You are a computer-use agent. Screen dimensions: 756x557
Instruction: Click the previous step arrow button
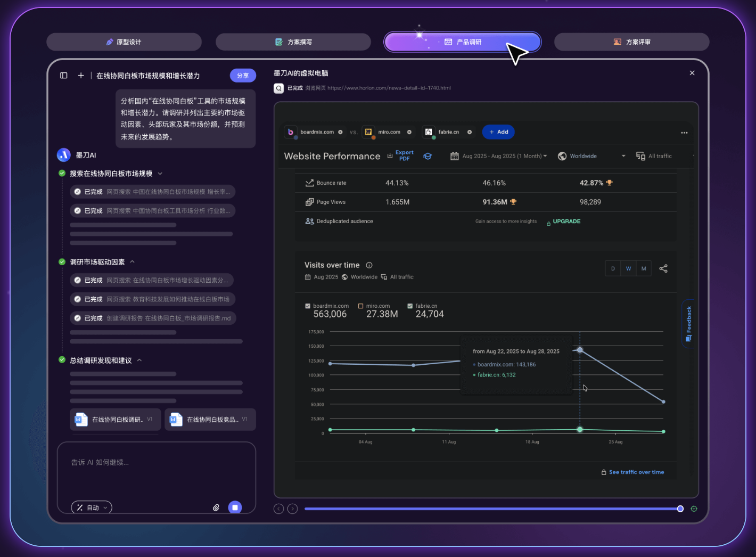[279, 509]
